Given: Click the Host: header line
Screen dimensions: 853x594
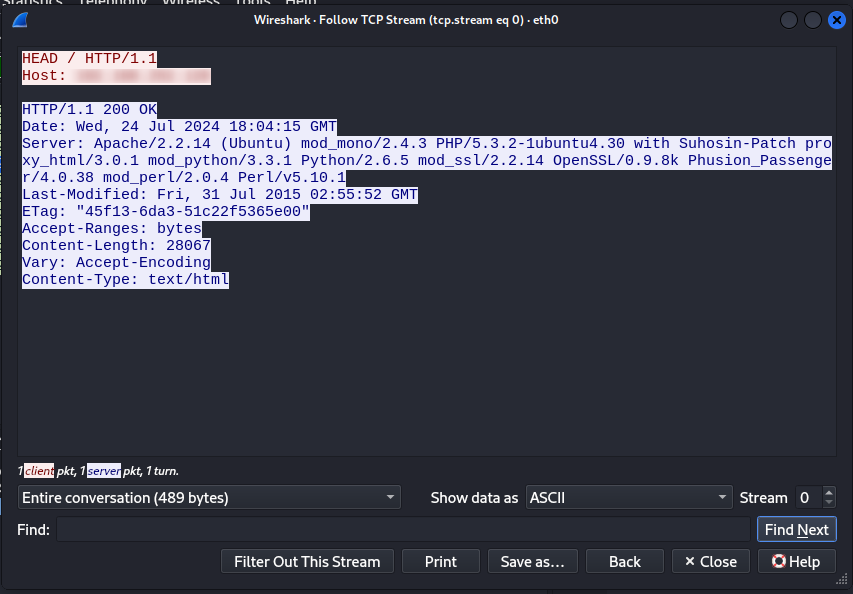Looking at the screenshot, I should (116, 76).
